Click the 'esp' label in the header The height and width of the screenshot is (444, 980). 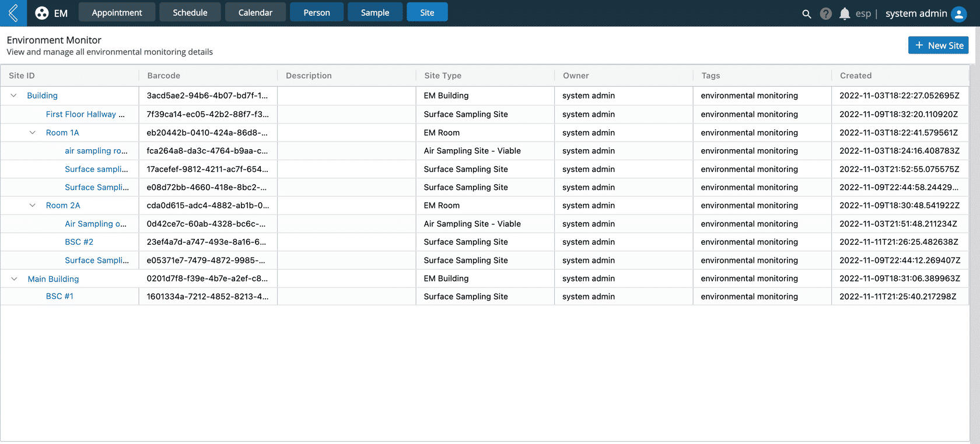click(x=863, y=13)
